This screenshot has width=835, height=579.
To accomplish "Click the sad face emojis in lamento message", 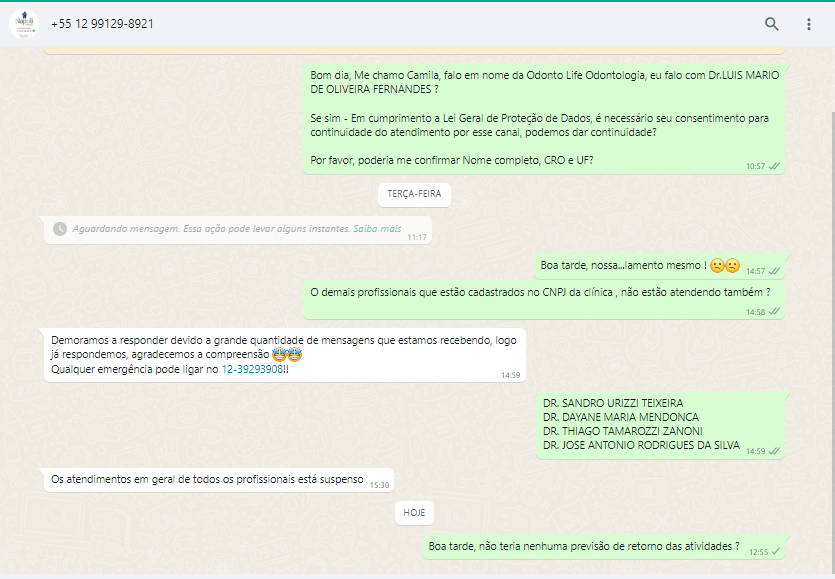I will click(x=725, y=265).
